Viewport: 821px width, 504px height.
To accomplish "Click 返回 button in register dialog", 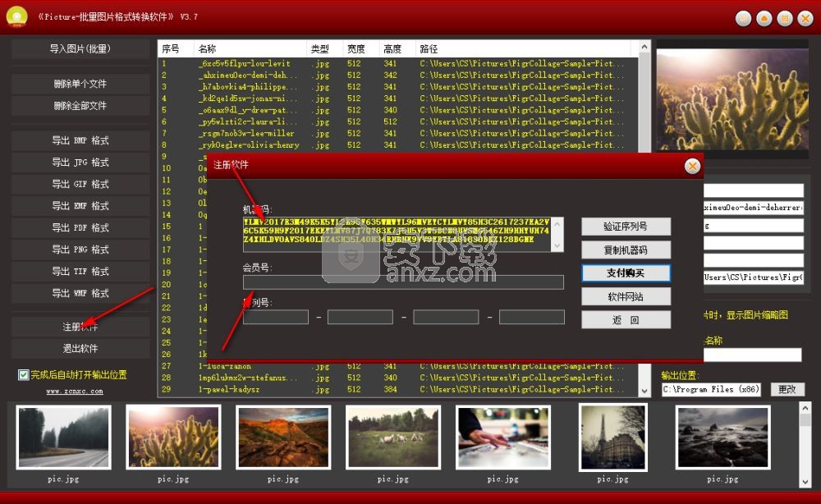I will pyautogui.click(x=626, y=320).
